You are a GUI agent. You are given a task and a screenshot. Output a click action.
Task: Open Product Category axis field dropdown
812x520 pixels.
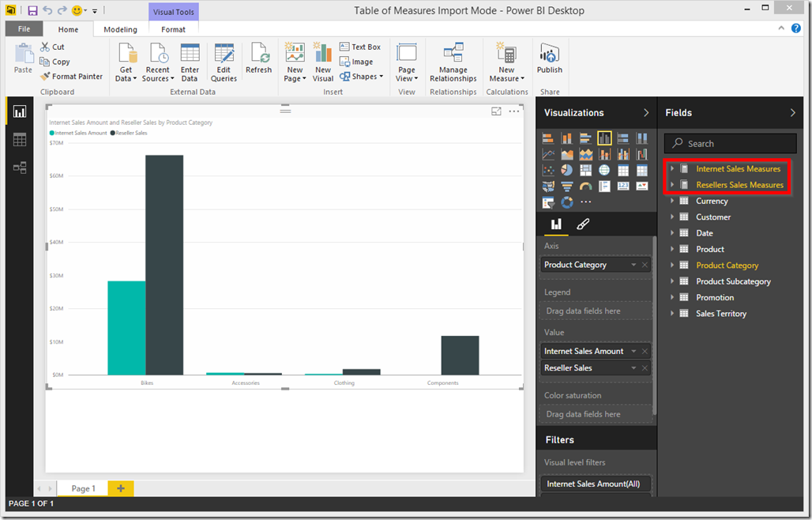[633, 265]
